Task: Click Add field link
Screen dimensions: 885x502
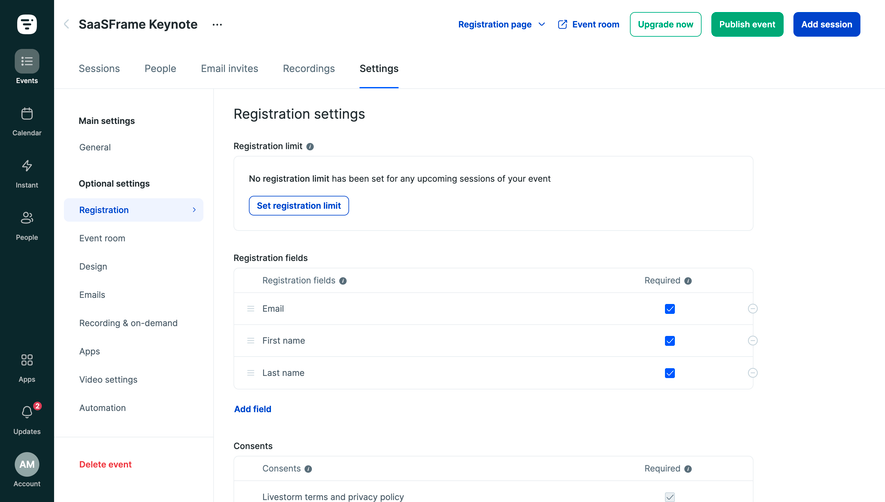Action: (x=252, y=409)
